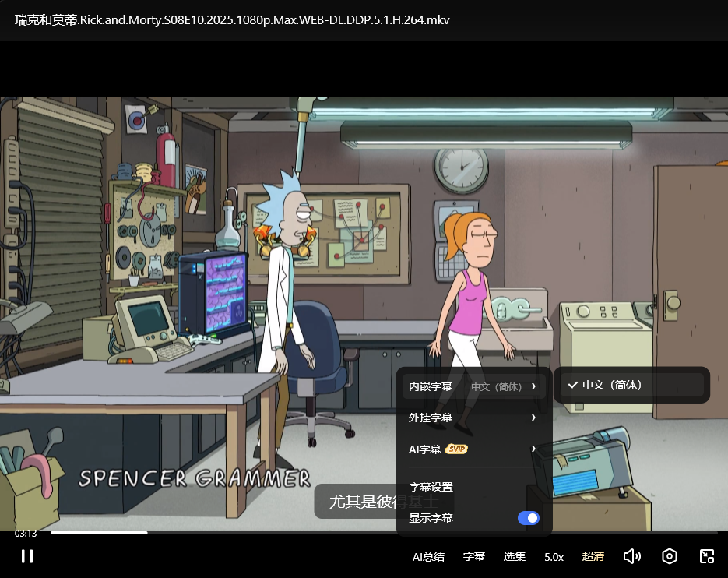Viewport: 728px width, 578px height.
Task: Pause the video playback
Action: coord(27,556)
